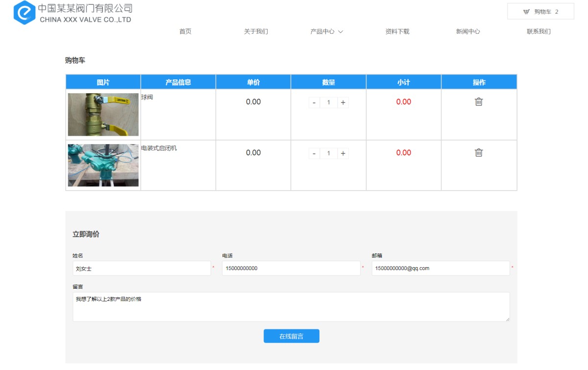Increase 电装式启闭机 quantity with plus button
Viewport: 588px width, 370px height.
[x=343, y=153]
